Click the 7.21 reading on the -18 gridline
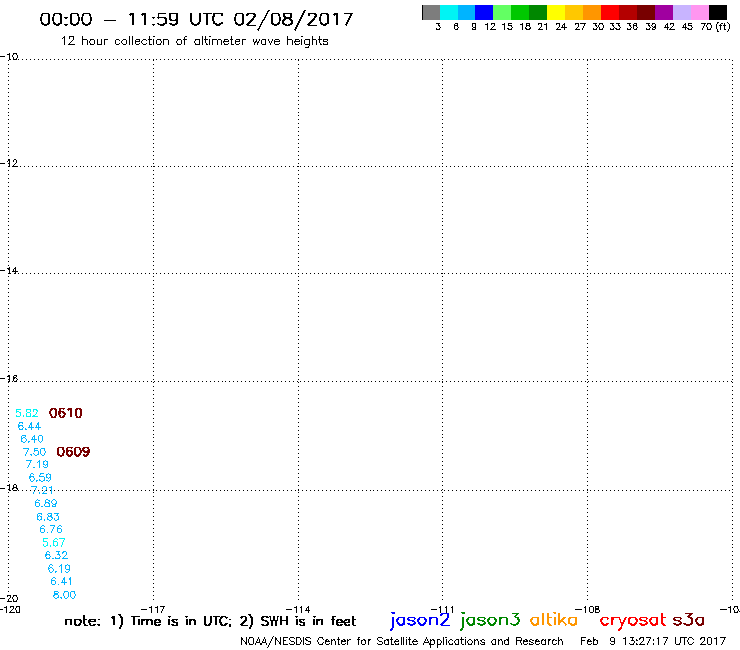The width and height of the screenshot is (740, 650). coord(42,490)
